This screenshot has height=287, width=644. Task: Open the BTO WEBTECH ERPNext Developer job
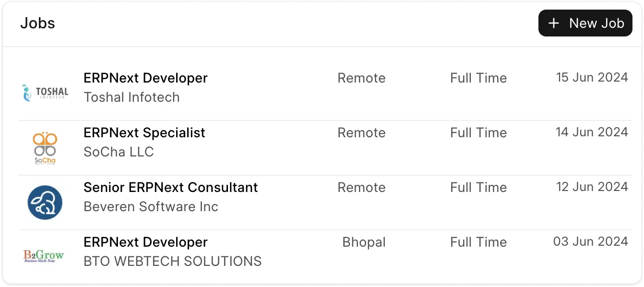tap(145, 242)
